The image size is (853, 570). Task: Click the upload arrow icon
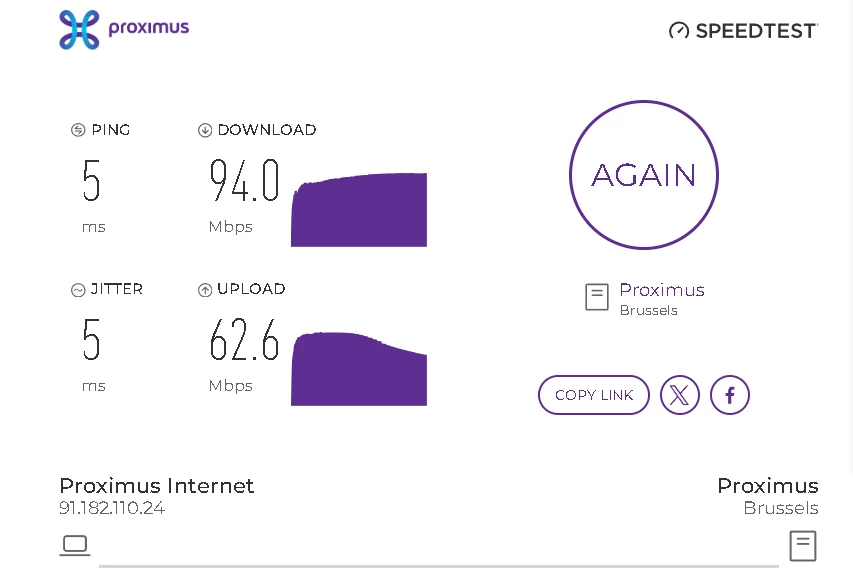(205, 290)
